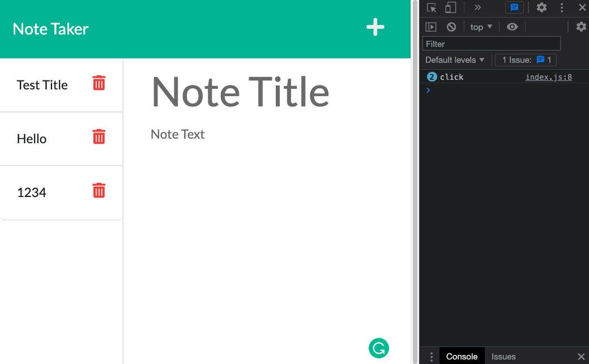The height and width of the screenshot is (364, 589).
Task: Open the index.js:8 source link
Action: [548, 77]
